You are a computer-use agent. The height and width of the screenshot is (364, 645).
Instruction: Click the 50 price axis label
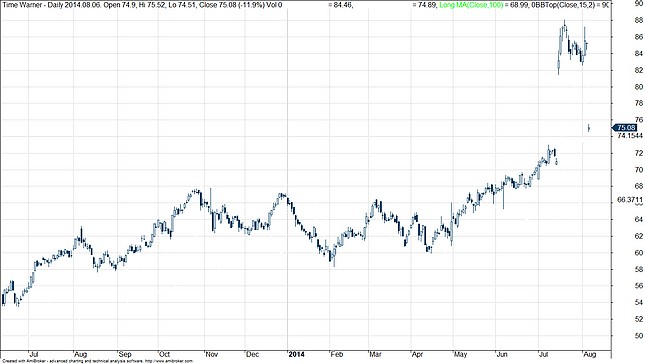coord(638,336)
